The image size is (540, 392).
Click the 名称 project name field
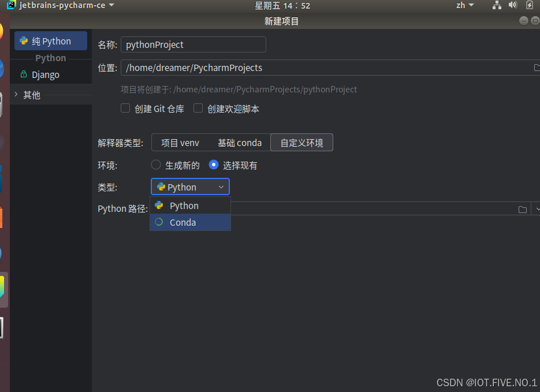point(193,44)
